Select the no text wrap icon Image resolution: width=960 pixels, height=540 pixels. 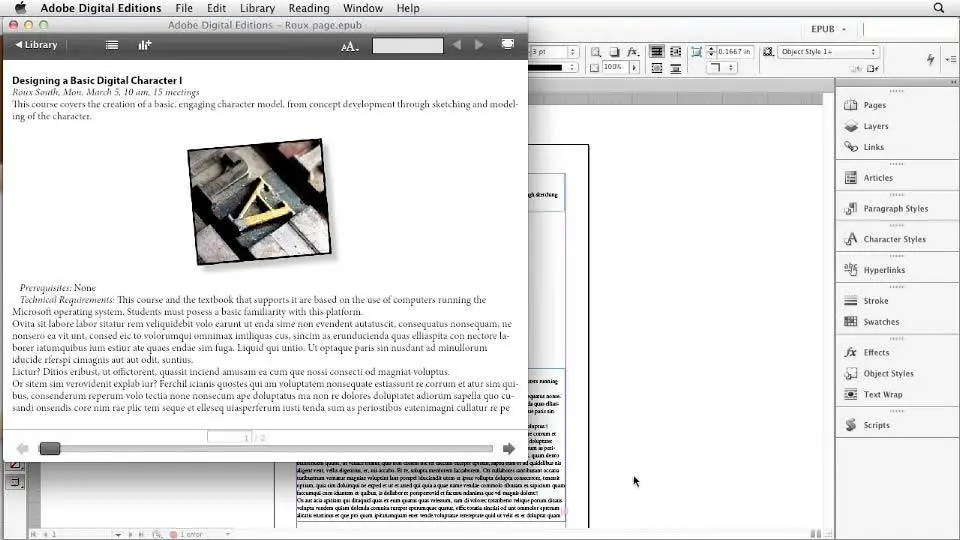tap(656, 52)
